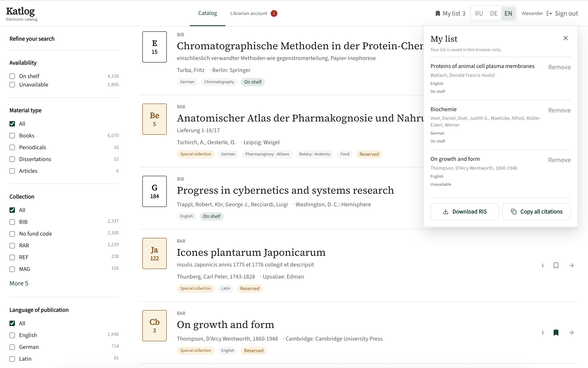This screenshot has height=368, width=588.
Task: Click the G 184 shelf mark tile
Action: click(x=154, y=191)
